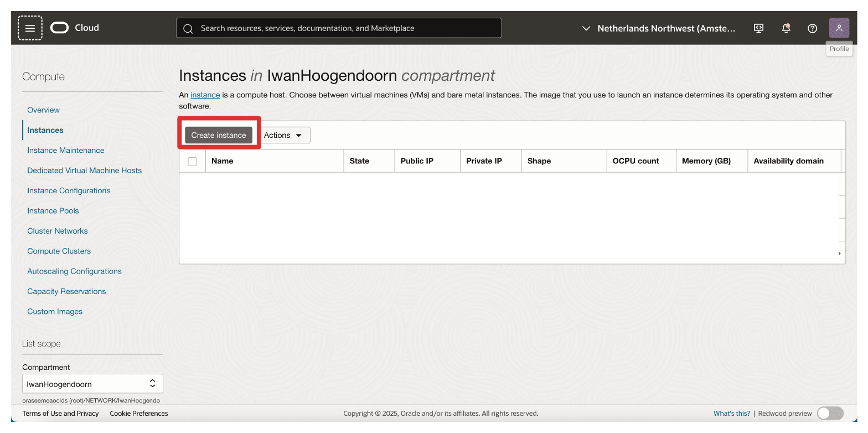This screenshot has height=433, width=868.
Task: Open the help question mark icon
Action: (x=812, y=28)
